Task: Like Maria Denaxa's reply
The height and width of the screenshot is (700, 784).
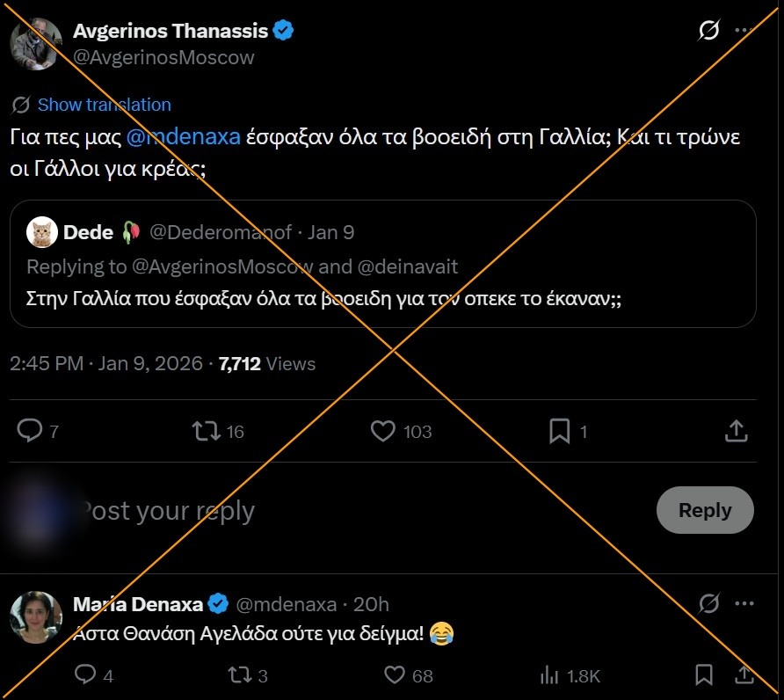Action: (396, 674)
